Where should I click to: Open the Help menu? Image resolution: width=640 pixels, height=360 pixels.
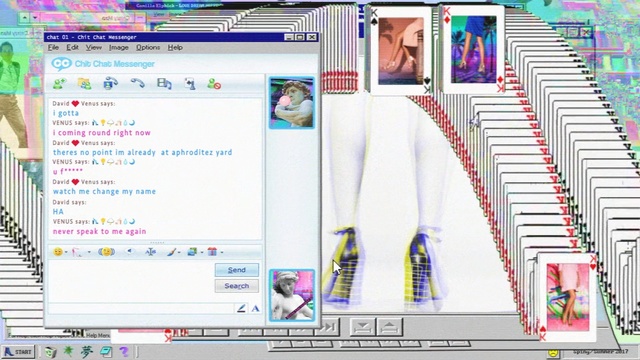[x=175, y=47]
